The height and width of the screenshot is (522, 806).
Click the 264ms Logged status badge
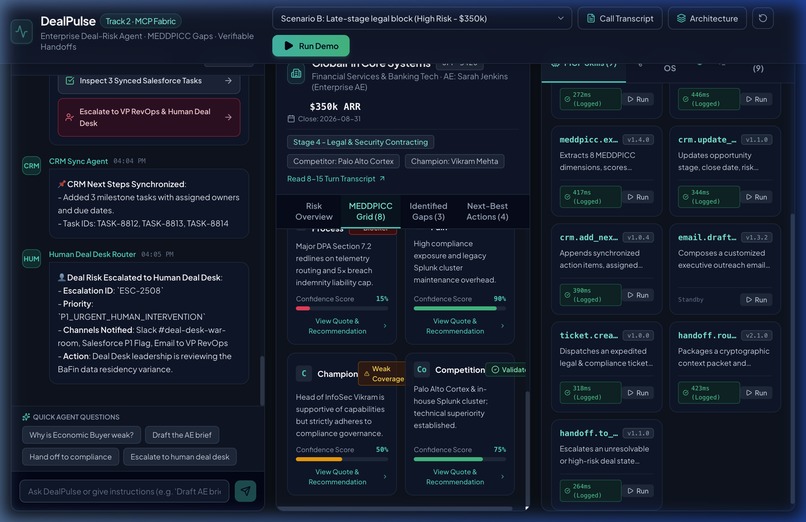(x=590, y=491)
